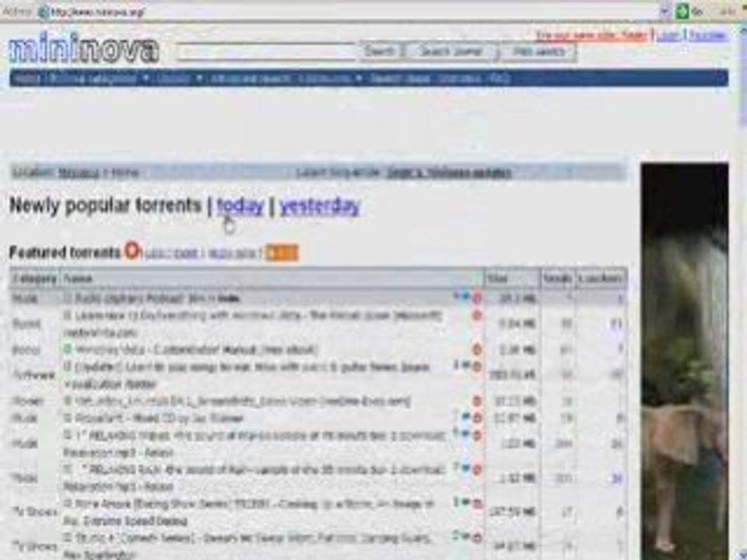Click the Tv Shows category cell in the Roma Amore row
Image resolution: width=747 pixels, height=560 pixels.
35,512
